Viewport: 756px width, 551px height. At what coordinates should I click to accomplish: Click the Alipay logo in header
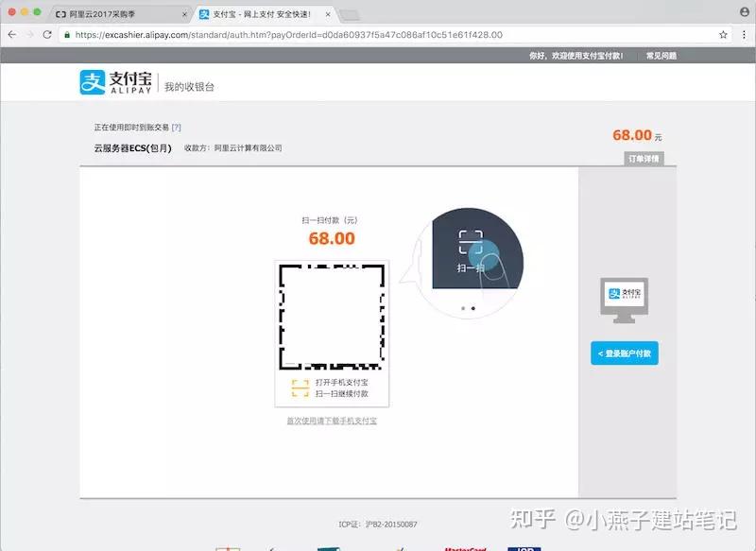click(x=115, y=82)
